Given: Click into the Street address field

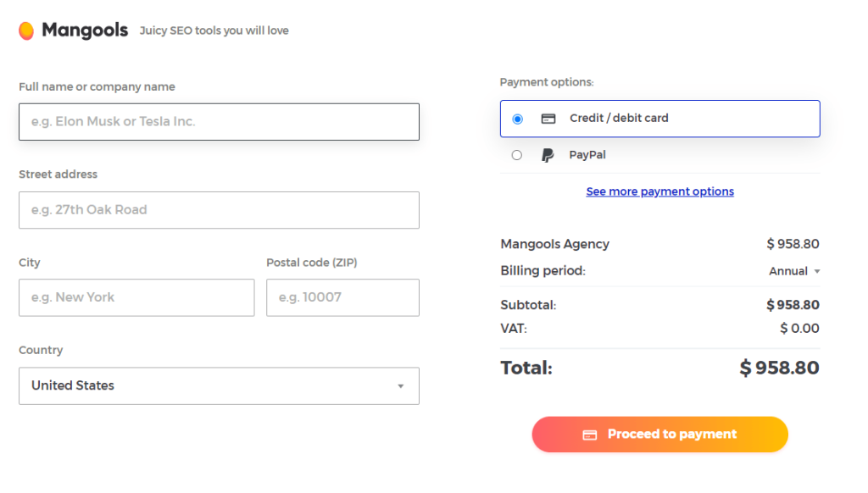Looking at the screenshot, I should [x=220, y=210].
